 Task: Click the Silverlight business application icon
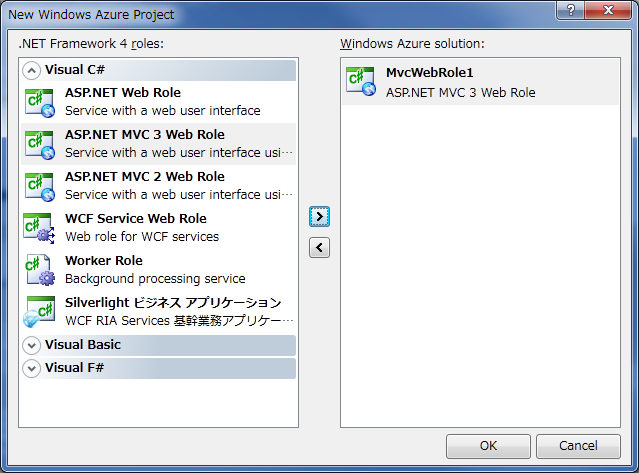[x=40, y=311]
